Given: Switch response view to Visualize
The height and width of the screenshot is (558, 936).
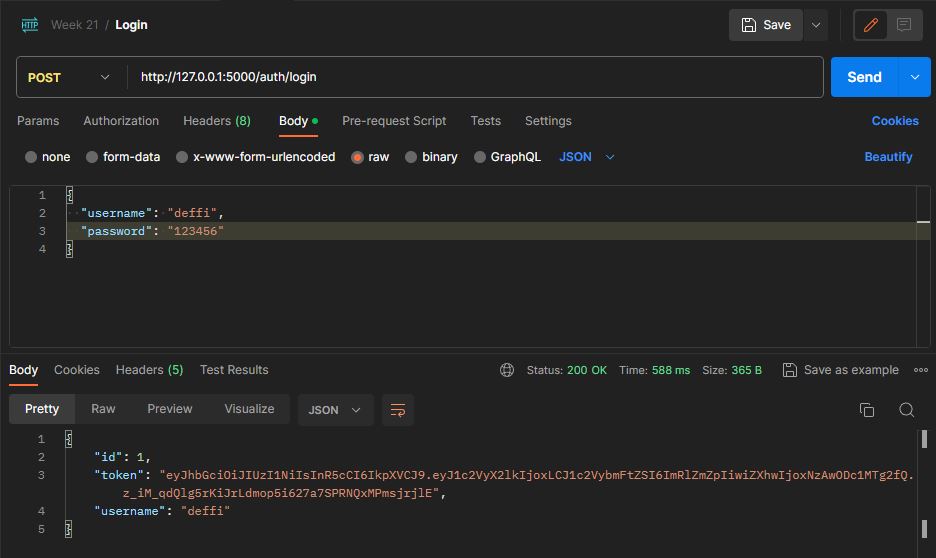Looking at the screenshot, I should tap(250, 409).
